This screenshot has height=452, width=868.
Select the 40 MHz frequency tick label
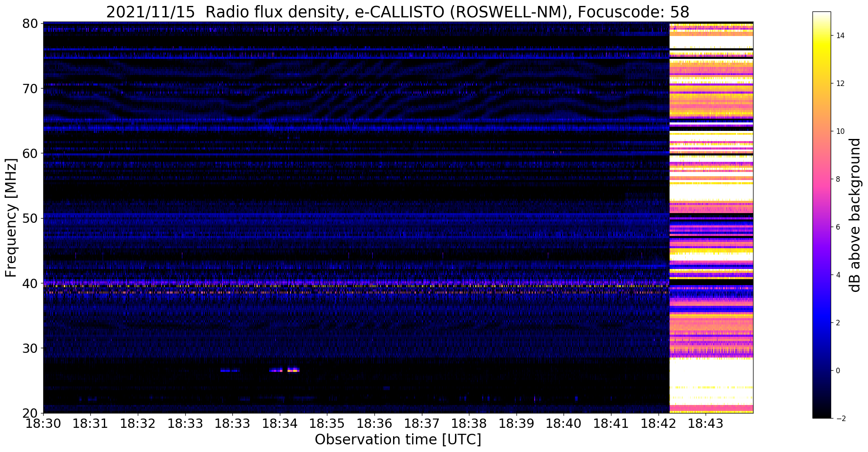point(30,283)
